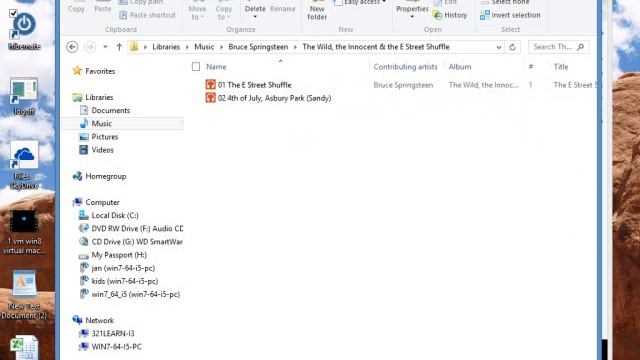Open Documents library
The width and height of the screenshot is (640, 360).
(x=111, y=110)
